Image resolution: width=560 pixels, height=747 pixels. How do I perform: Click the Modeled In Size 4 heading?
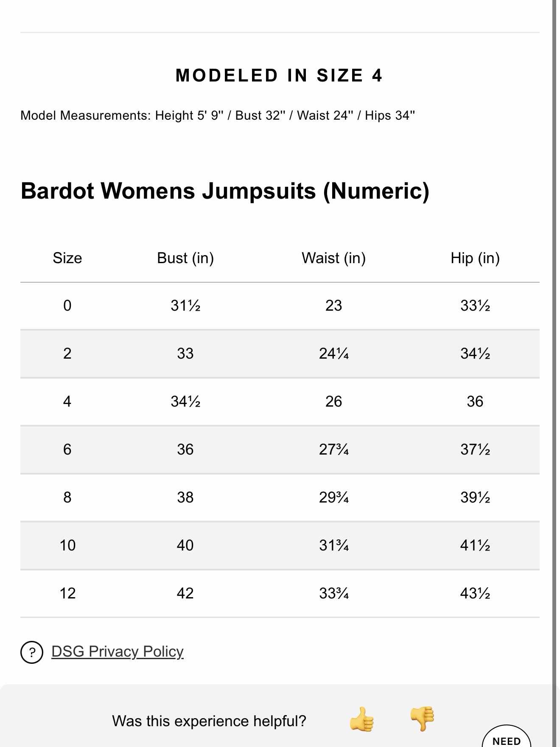[280, 76]
